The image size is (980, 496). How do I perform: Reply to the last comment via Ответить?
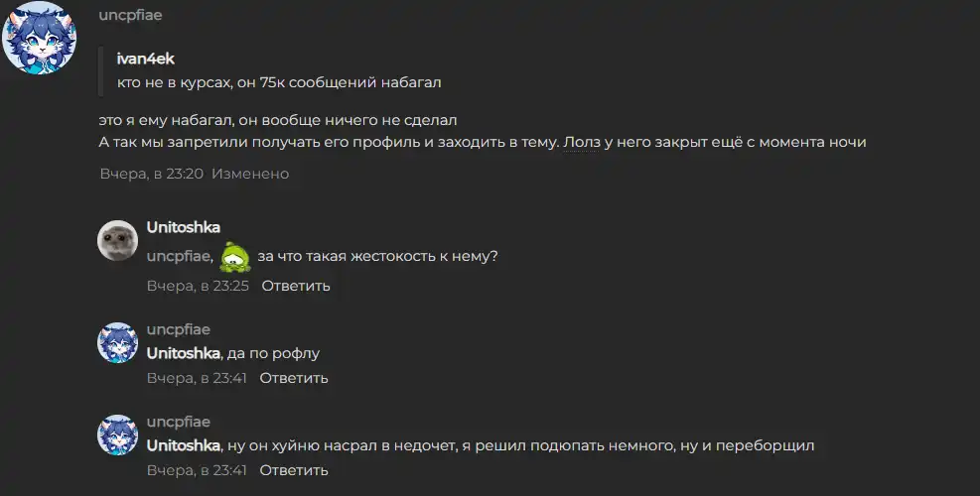coord(294,470)
